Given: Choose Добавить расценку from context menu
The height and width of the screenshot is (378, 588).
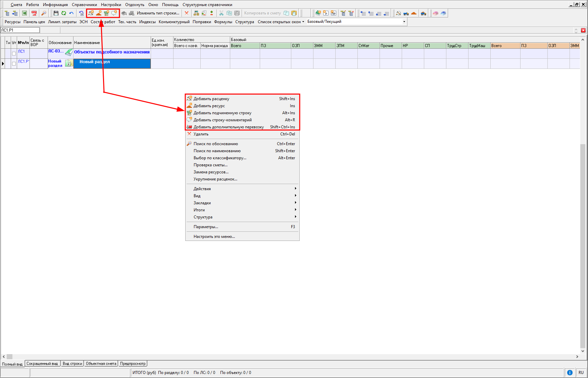Looking at the screenshot, I should [x=211, y=99].
